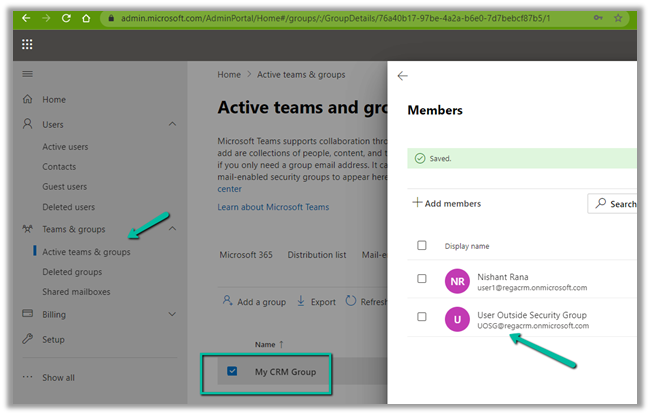The width and height of the screenshot is (650, 415).
Task: Click the NR avatar for Nishant Rana
Action: click(x=457, y=280)
